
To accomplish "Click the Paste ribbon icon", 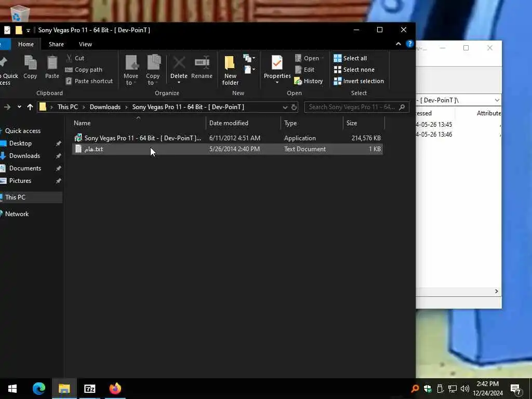I will pyautogui.click(x=52, y=67).
